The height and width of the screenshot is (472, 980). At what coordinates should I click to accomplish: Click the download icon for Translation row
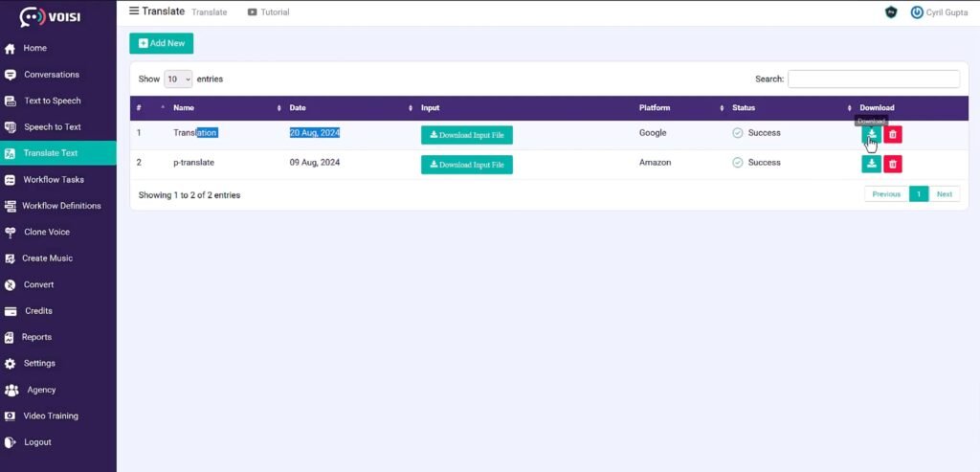point(871,135)
